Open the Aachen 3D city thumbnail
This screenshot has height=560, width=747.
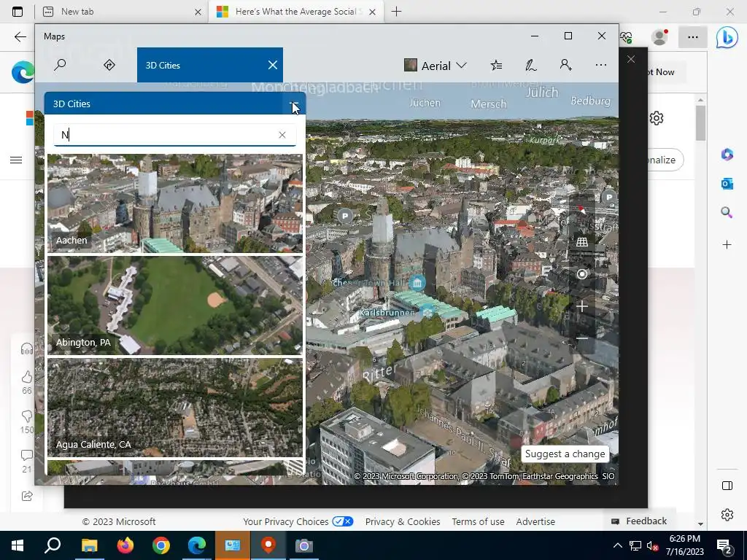(175, 203)
